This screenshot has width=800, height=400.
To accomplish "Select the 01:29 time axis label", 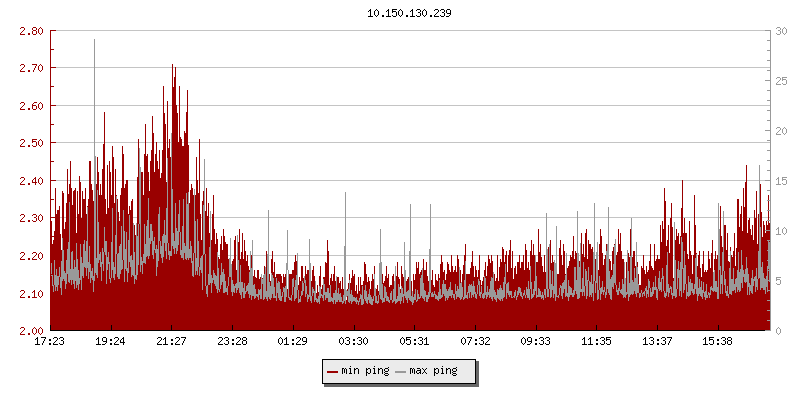I will tap(293, 341).
